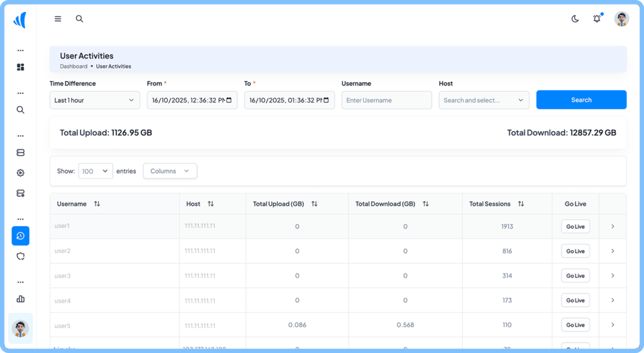
Task: Sort the table by Username column
Action: pyautogui.click(x=97, y=204)
